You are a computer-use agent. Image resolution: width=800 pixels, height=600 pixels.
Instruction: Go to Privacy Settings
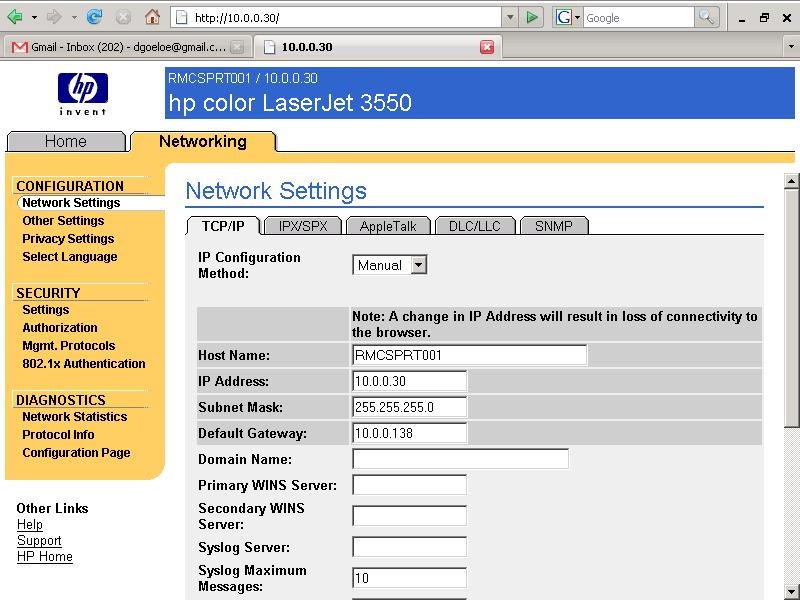coord(68,238)
